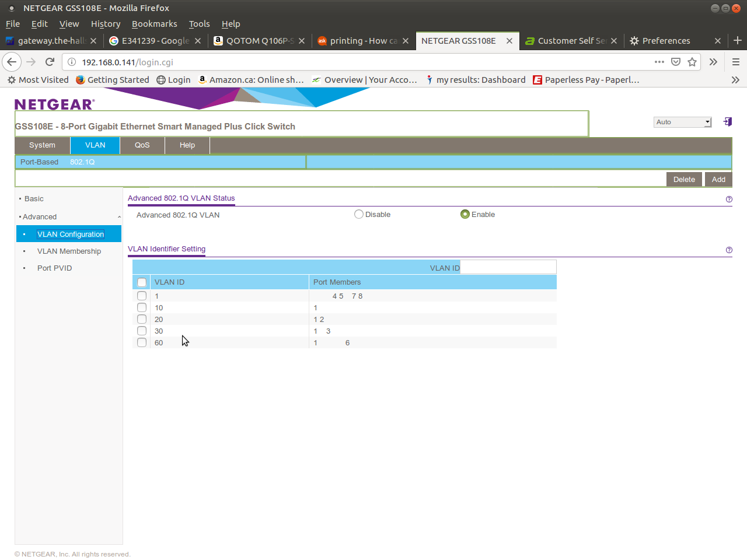Select the Enable radio button
The width and height of the screenshot is (747, 560).
[x=465, y=215]
